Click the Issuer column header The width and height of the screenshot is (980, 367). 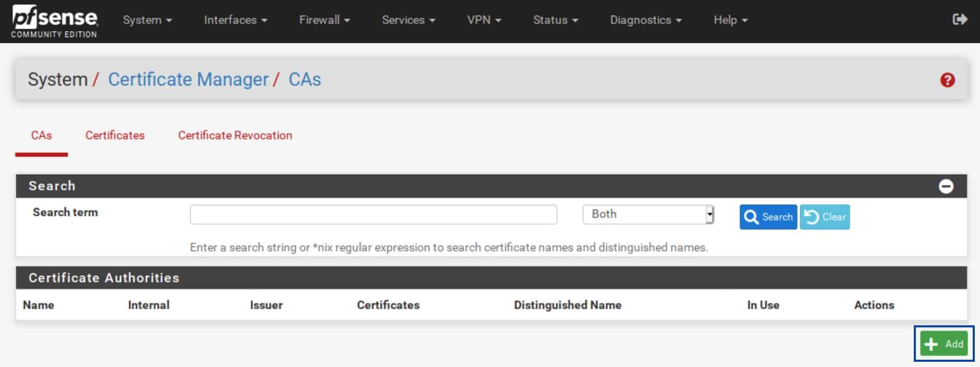pos(266,305)
